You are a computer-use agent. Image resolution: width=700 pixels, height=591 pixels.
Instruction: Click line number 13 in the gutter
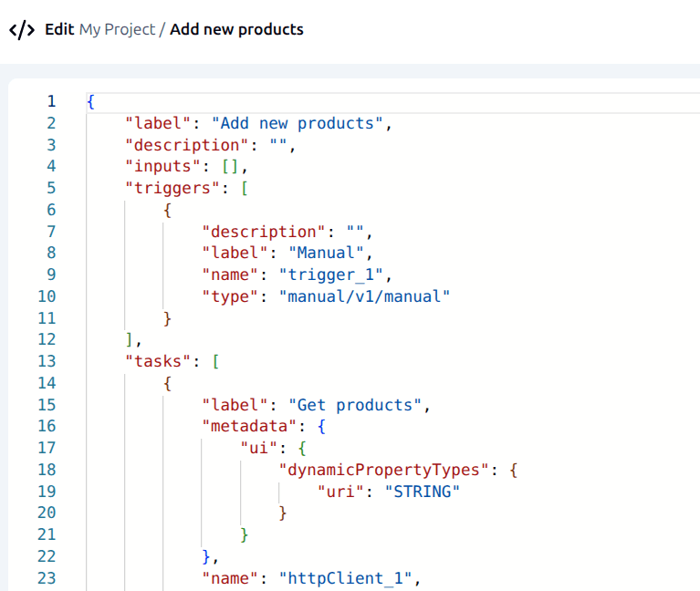click(47, 361)
